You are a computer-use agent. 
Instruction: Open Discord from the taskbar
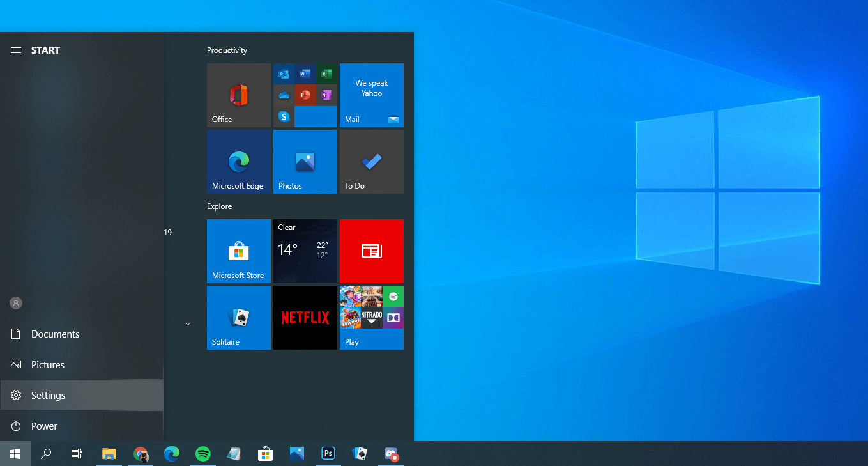pos(391,454)
